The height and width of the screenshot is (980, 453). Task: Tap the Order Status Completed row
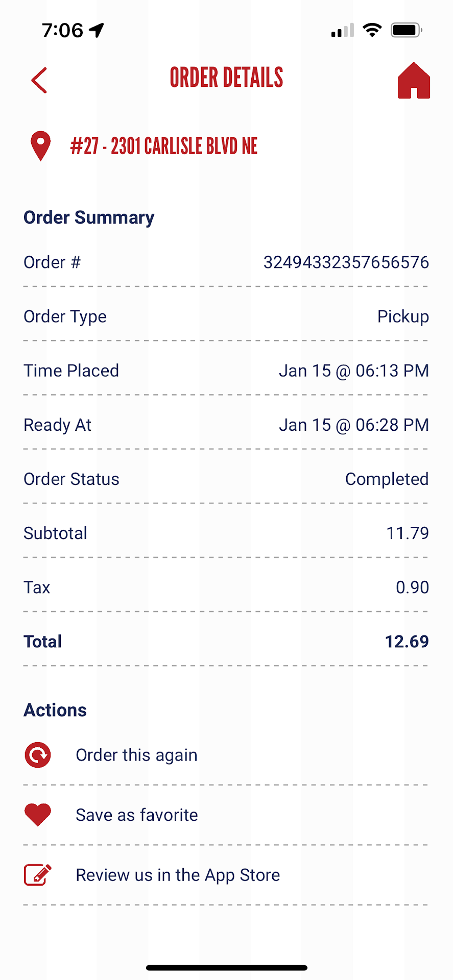[x=226, y=479]
